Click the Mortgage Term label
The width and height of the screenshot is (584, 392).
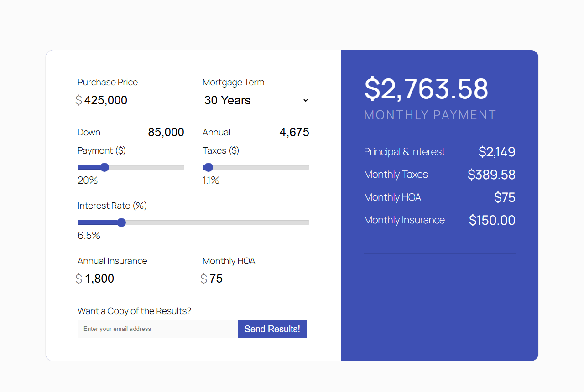234,82
